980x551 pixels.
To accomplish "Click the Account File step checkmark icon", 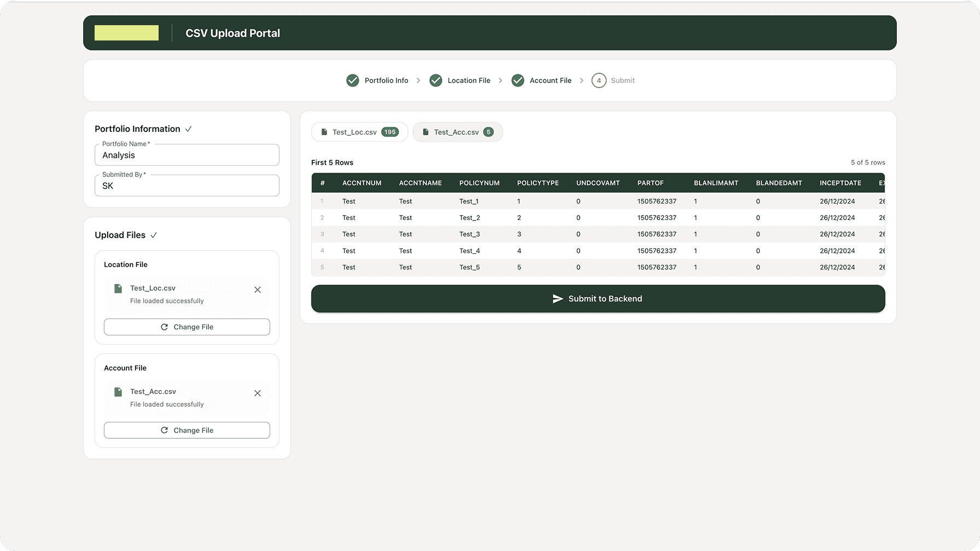I will point(518,80).
